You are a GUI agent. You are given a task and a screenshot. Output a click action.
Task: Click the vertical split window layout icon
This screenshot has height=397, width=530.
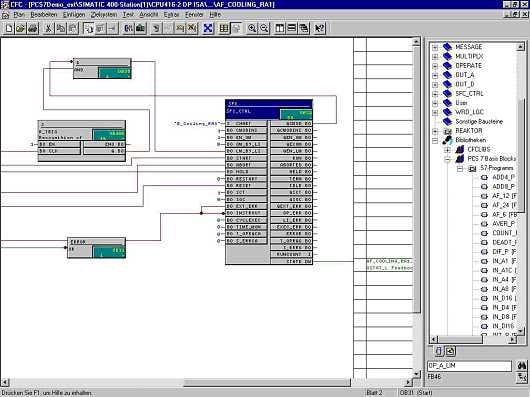tap(280, 28)
